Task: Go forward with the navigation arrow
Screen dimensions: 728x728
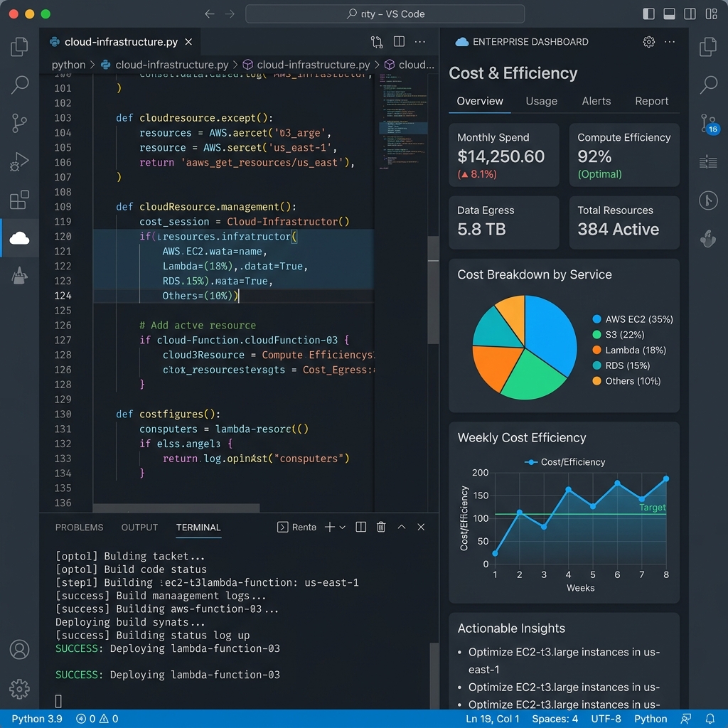Action: (230, 14)
